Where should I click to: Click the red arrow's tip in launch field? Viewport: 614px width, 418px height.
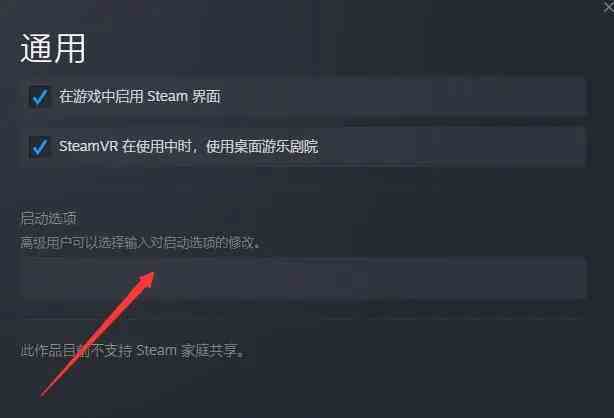152,275
